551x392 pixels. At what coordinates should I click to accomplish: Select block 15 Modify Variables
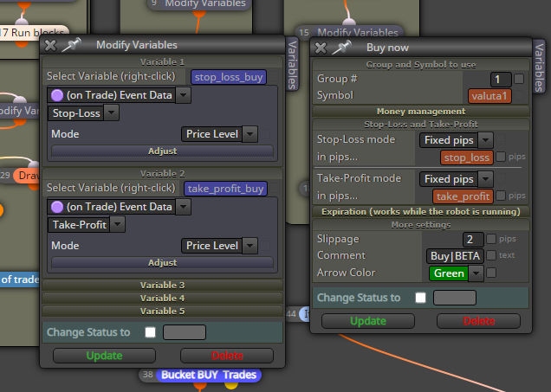click(x=358, y=32)
